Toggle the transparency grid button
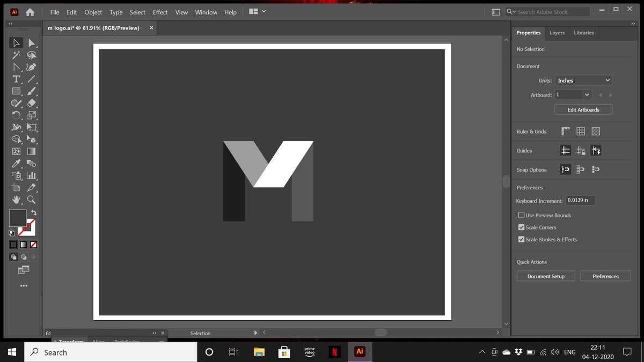Screen dimensions: 644x362 tap(596, 131)
